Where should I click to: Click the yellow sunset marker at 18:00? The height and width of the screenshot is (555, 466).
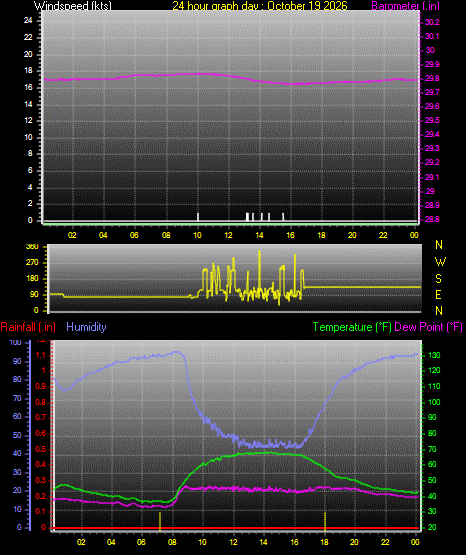(x=325, y=521)
